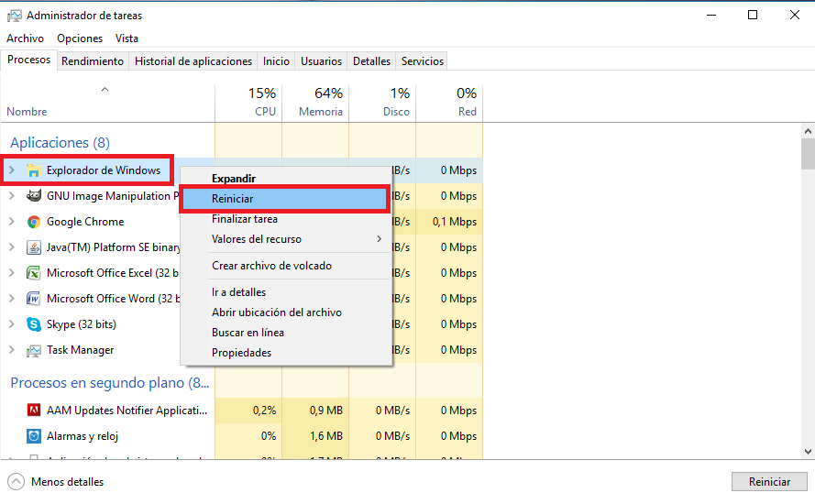The width and height of the screenshot is (815, 504).
Task: Click the Skype app icon
Action: click(x=34, y=324)
